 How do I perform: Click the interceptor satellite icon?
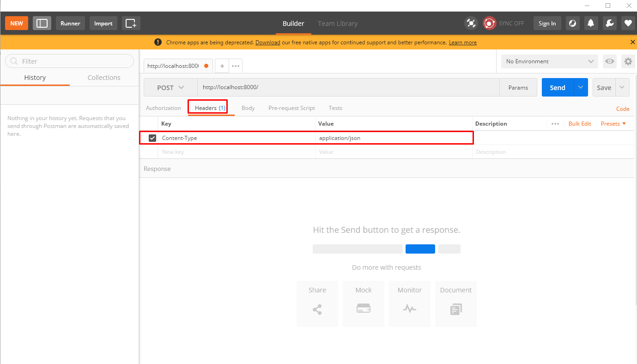(471, 23)
